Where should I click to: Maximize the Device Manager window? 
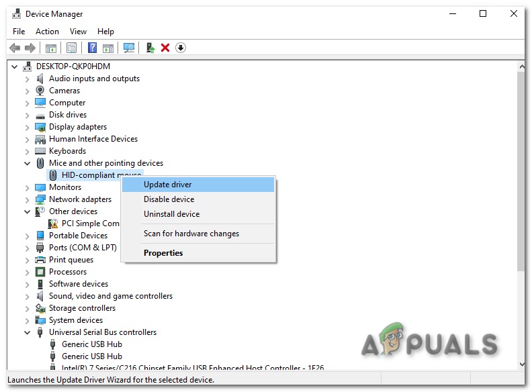click(483, 13)
